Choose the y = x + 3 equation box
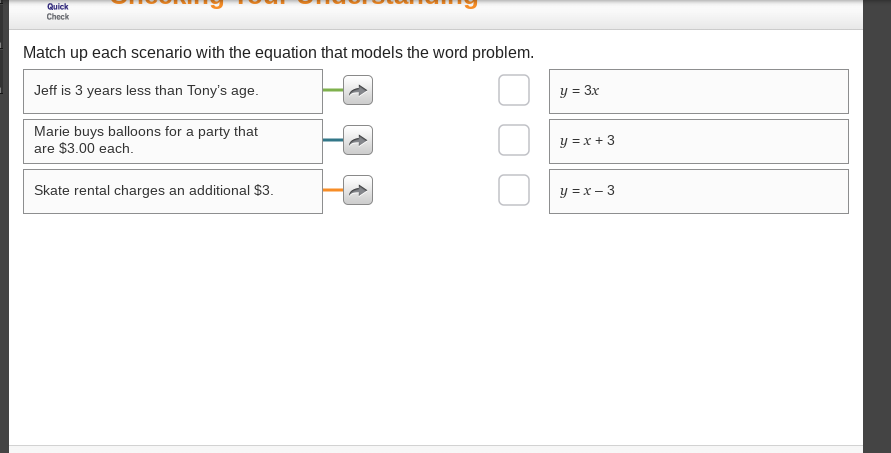Viewport: 891px width, 453px height. point(699,142)
